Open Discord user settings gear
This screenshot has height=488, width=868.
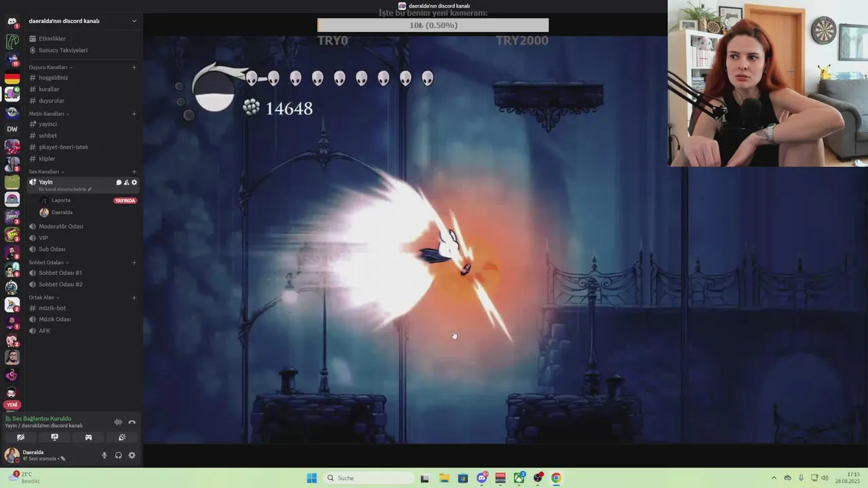[132, 455]
